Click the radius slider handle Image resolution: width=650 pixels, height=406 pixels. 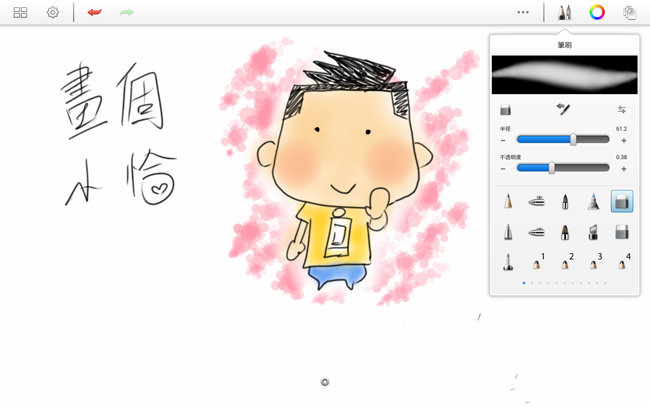pos(573,140)
